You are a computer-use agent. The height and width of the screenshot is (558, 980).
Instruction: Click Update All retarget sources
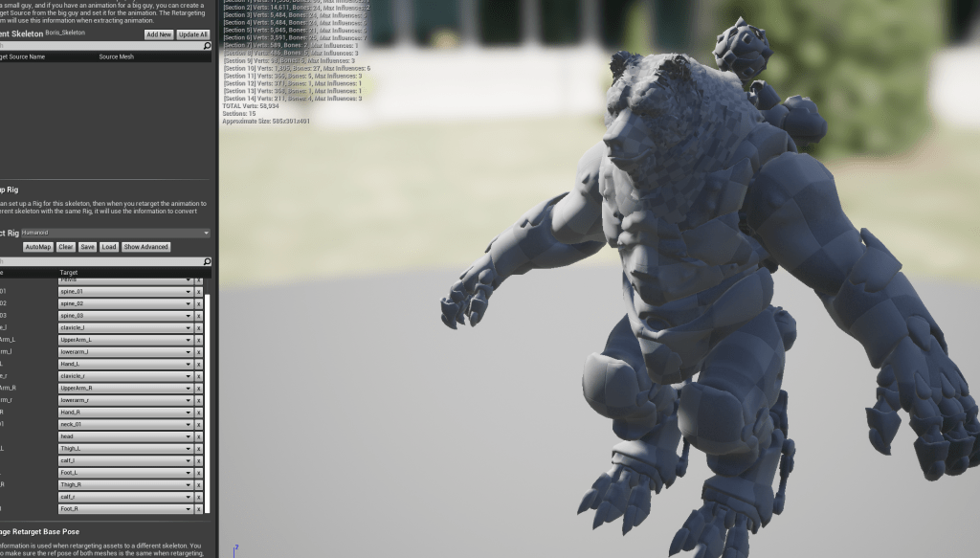[x=193, y=34]
